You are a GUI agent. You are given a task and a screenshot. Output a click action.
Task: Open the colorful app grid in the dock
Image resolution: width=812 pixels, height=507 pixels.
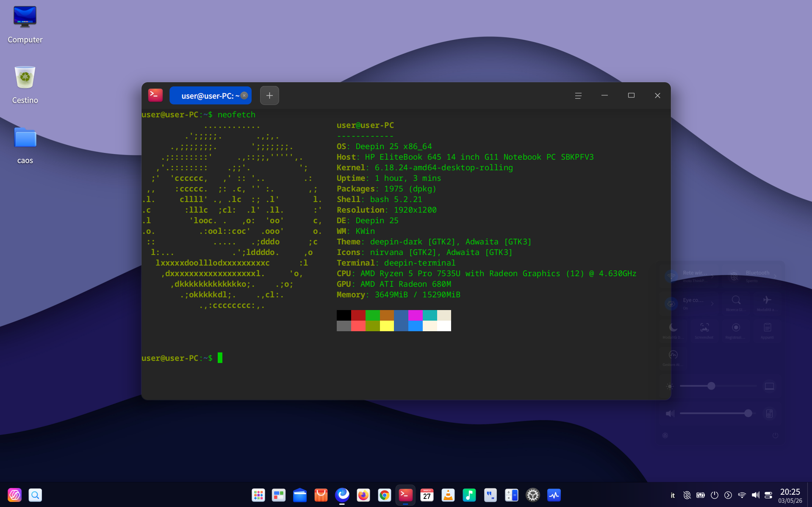coord(258,495)
